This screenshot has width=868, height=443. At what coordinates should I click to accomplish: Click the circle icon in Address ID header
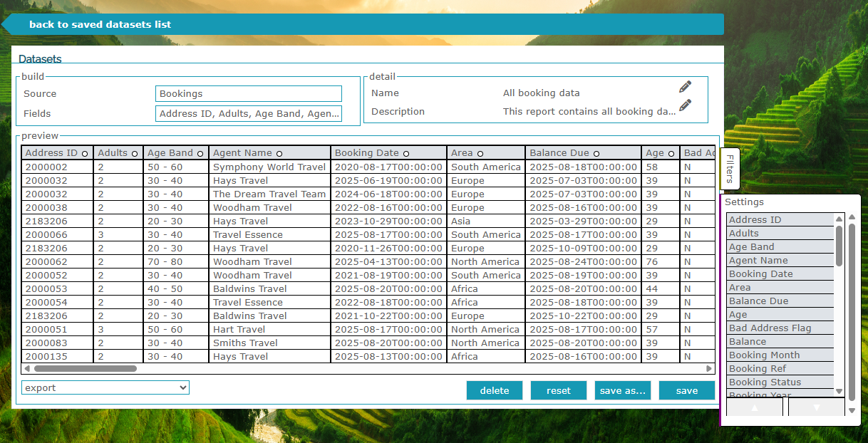[x=85, y=153]
